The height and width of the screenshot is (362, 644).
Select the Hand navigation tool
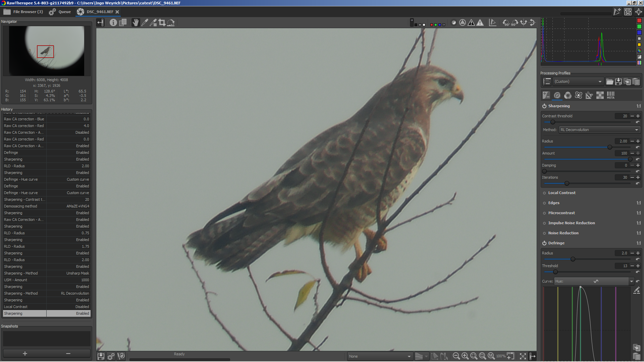coord(136,22)
